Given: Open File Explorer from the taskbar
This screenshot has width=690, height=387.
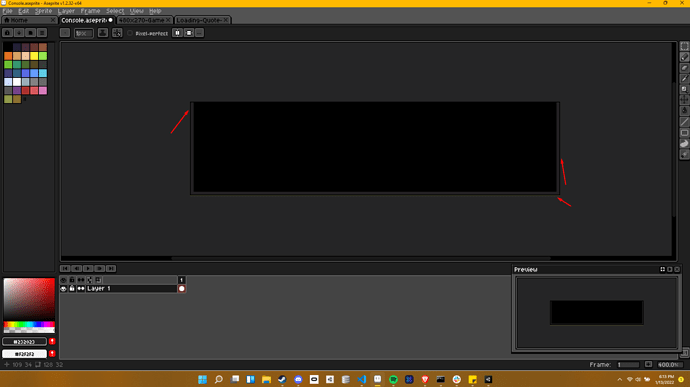Looking at the screenshot, I should tap(266, 380).
